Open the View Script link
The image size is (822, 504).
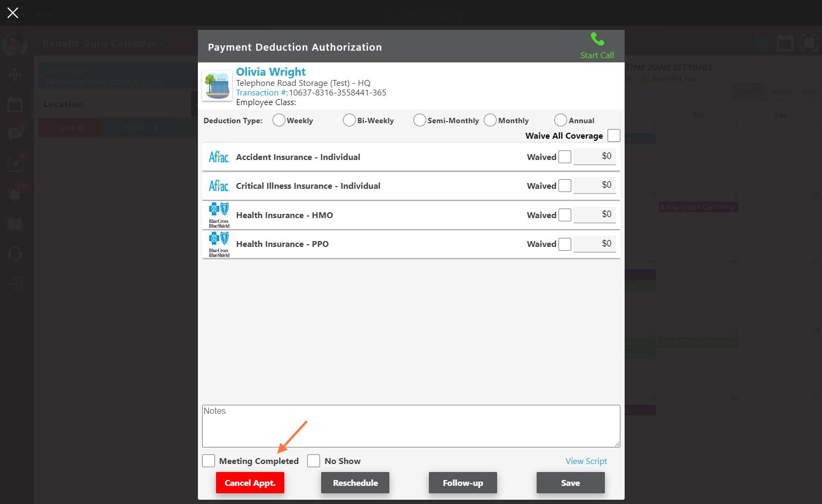(x=586, y=461)
